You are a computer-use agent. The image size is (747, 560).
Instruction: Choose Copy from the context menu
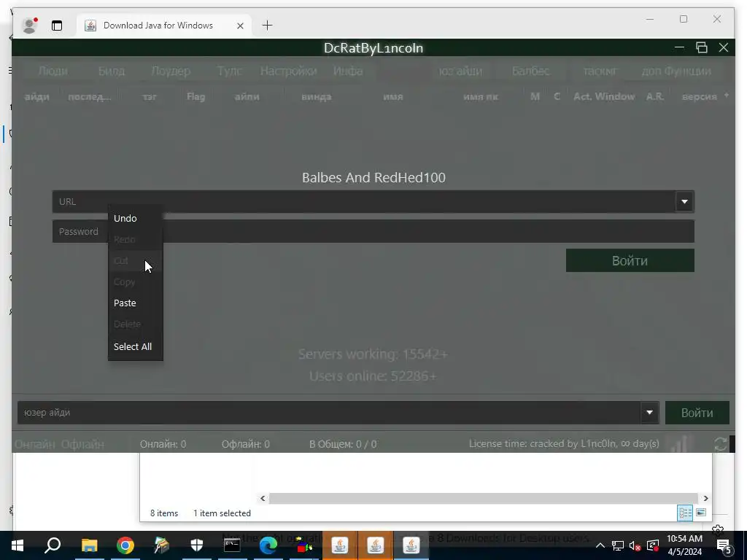pyautogui.click(x=124, y=282)
